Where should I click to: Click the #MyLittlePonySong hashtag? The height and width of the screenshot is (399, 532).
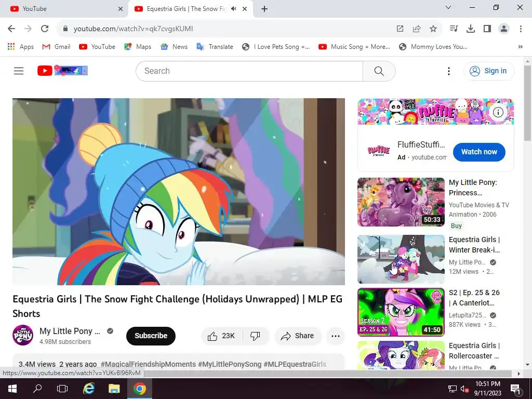pyautogui.click(x=230, y=364)
